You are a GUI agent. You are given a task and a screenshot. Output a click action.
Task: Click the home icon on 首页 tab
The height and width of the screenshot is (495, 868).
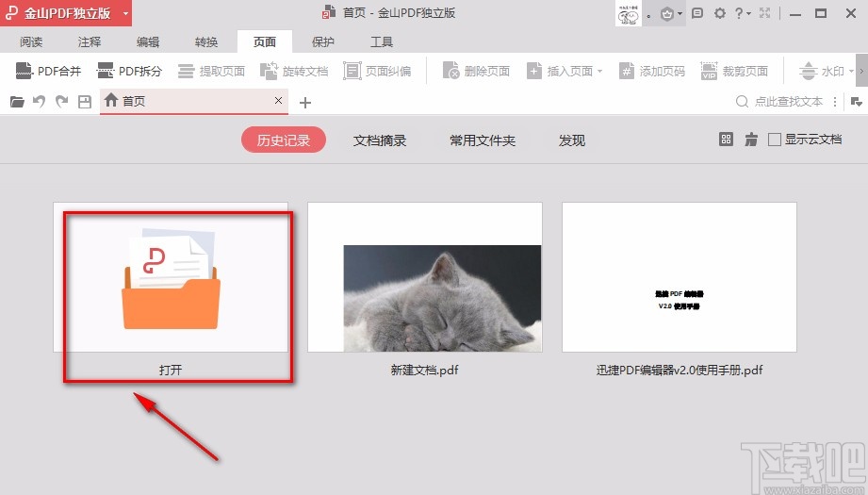point(111,100)
